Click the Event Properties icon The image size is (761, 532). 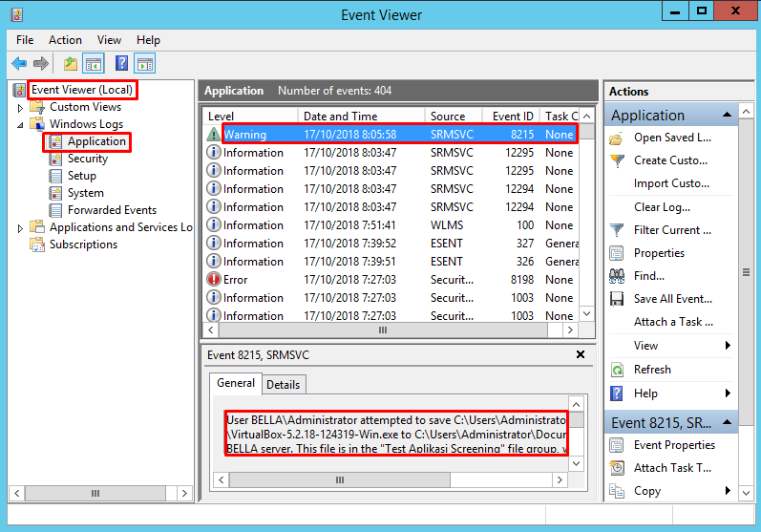[x=617, y=445]
